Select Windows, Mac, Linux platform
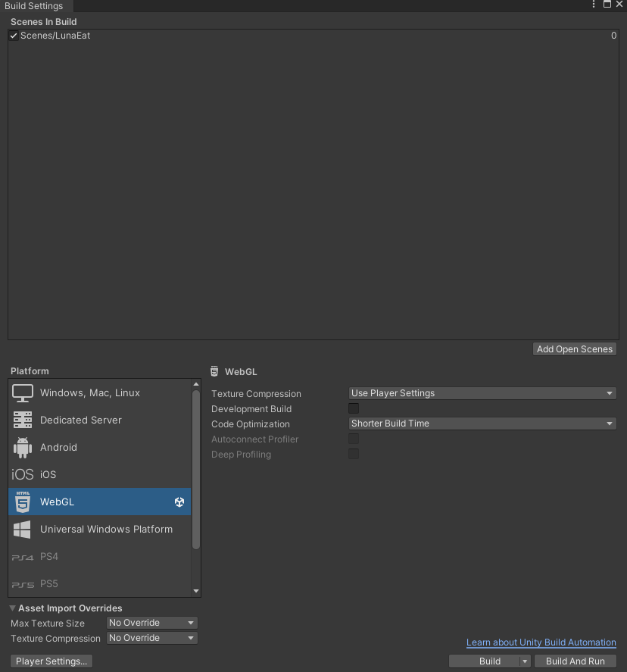 [100, 393]
